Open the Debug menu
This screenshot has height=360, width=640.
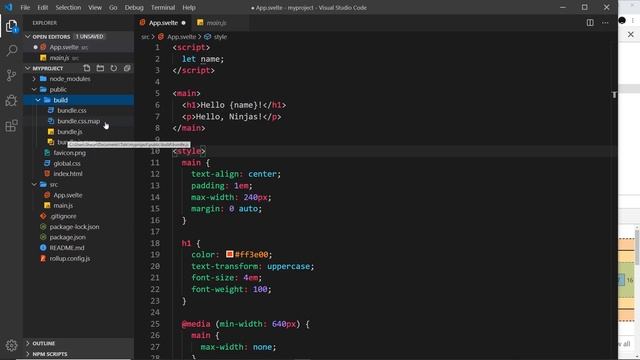click(134, 7)
